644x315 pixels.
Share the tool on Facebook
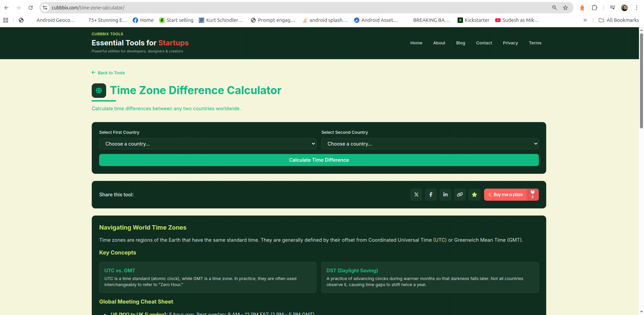coord(431,194)
